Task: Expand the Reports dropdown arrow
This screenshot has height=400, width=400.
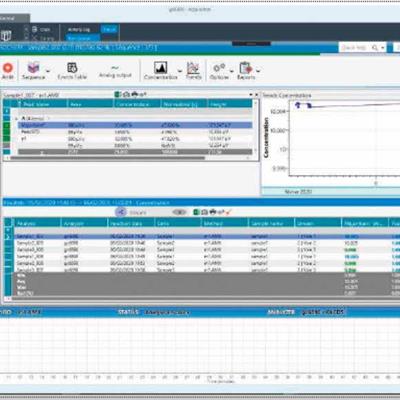Action: [x=258, y=71]
